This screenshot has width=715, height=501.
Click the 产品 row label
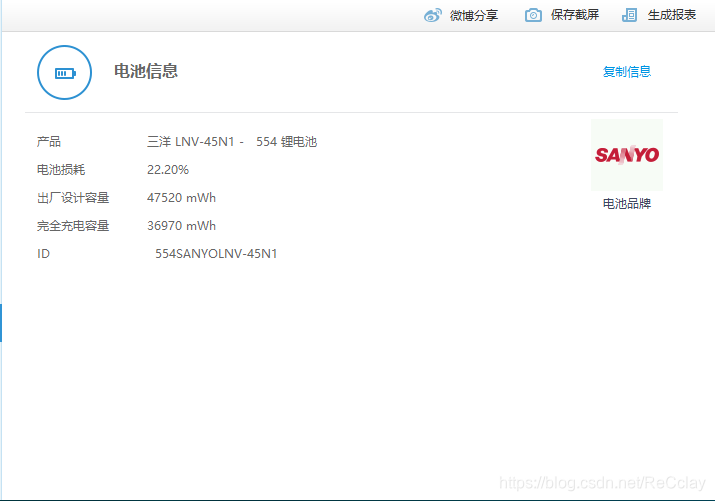(x=49, y=142)
